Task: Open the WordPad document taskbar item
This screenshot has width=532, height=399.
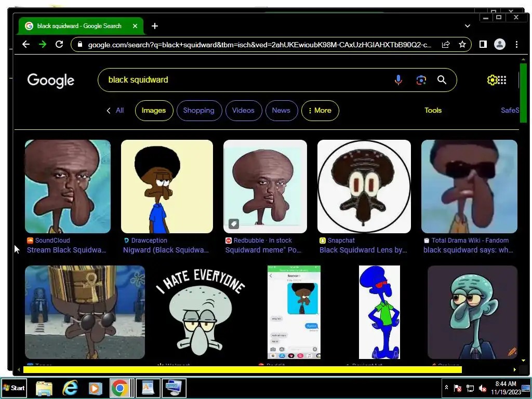Action: 148,388
